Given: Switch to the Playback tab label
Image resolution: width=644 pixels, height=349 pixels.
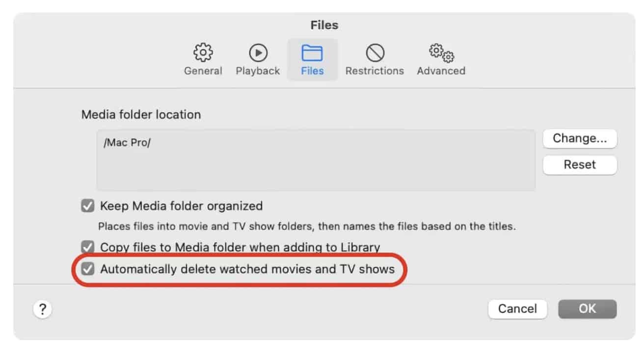Looking at the screenshot, I should point(258,71).
